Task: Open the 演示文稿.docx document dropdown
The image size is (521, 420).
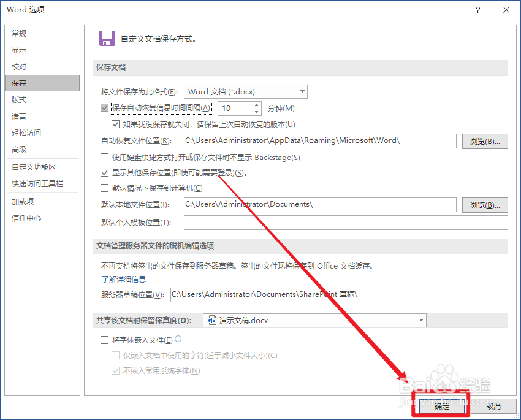Action: click(314, 320)
